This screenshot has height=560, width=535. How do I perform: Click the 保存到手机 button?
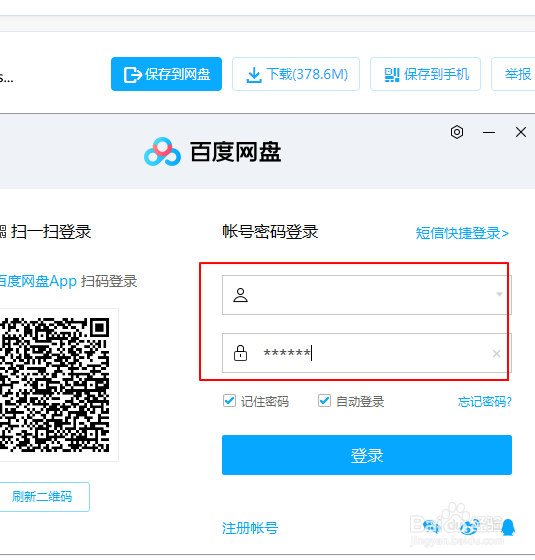click(425, 74)
